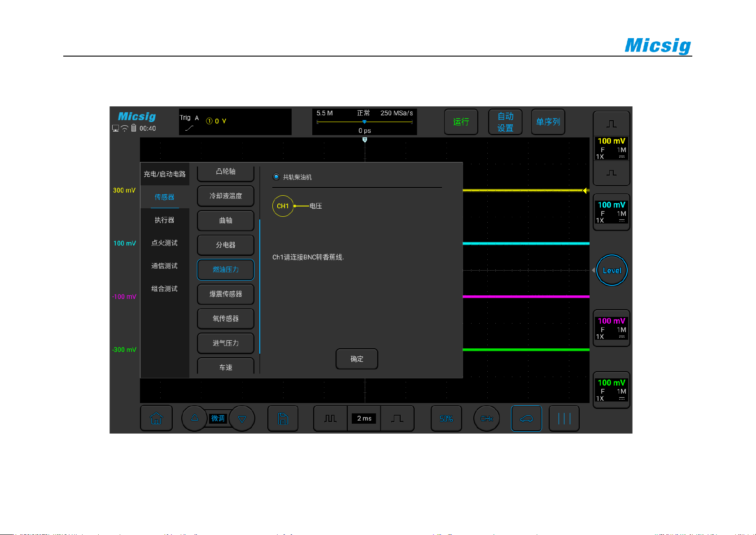
Task: Tap the memory depth timeline bar
Action: (365, 122)
